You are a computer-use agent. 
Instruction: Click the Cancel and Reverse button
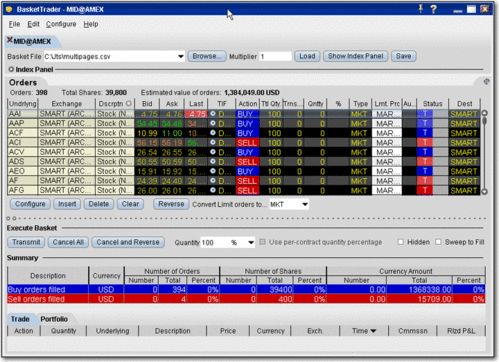click(128, 242)
